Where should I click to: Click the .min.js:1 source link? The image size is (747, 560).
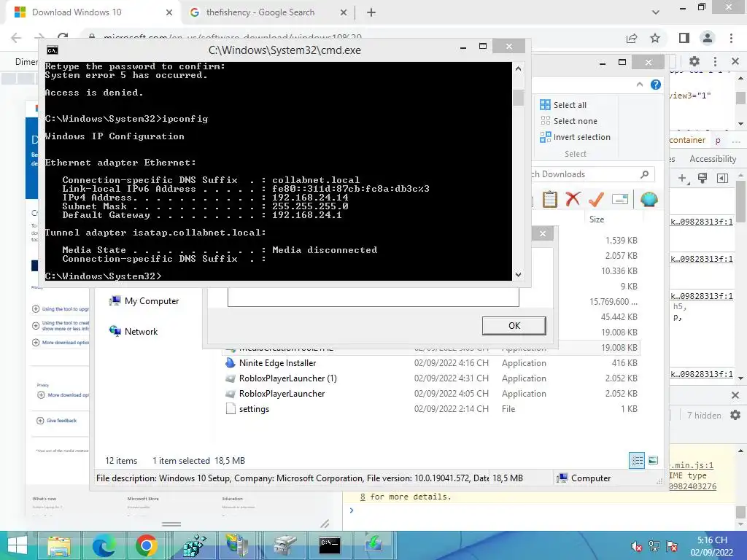[692, 465]
